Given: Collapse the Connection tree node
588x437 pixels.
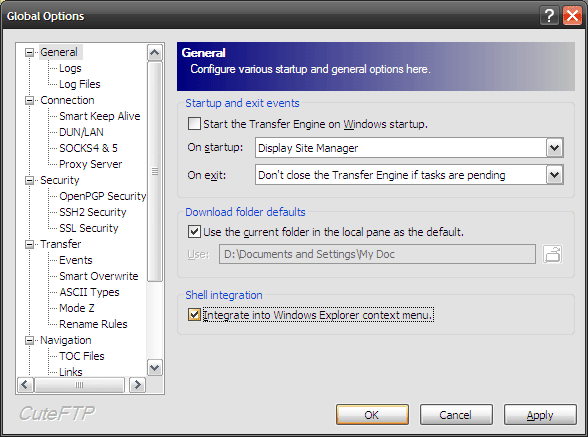Looking at the screenshot, I should pyautogui.click(x=29, y=101).
